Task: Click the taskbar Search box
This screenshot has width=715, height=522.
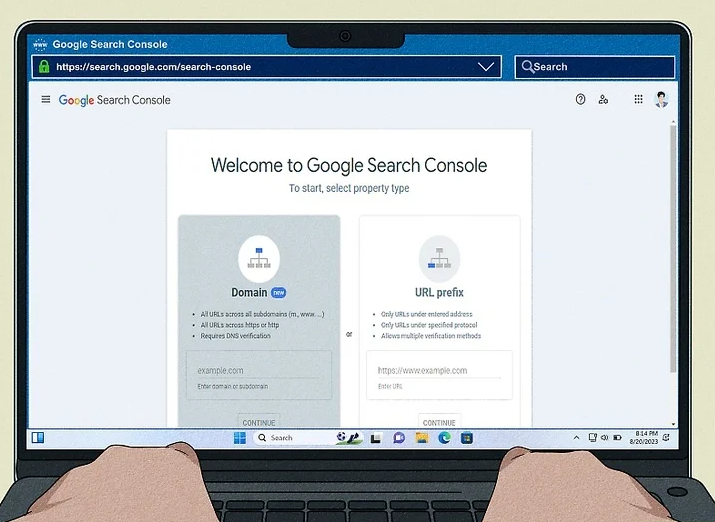Action: point(308,438)
